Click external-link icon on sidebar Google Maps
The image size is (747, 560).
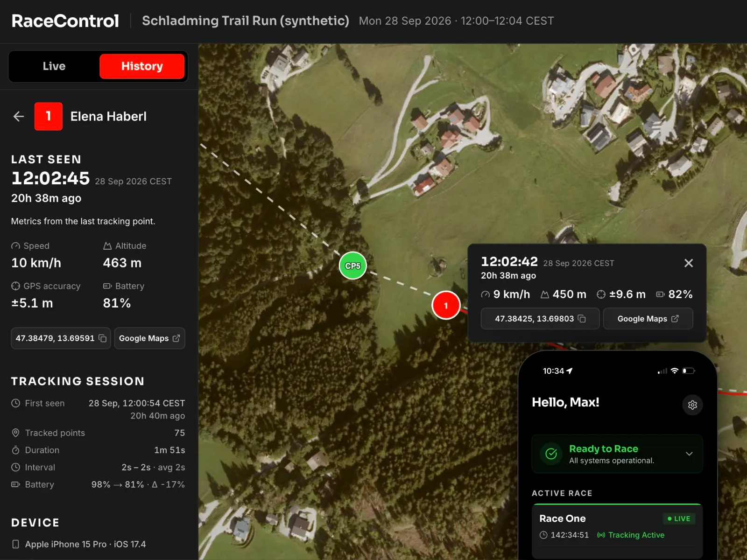click(176, 338)
